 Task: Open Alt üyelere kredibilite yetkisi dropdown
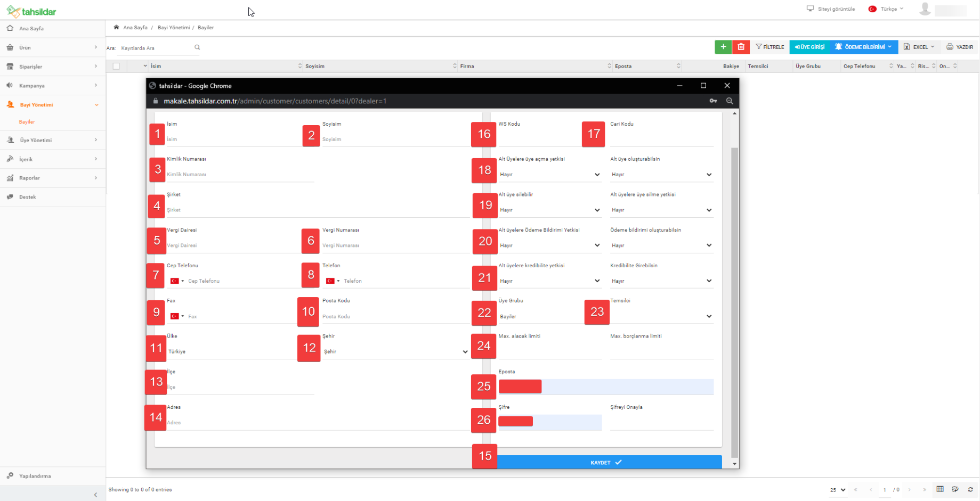tap(549, 281)
